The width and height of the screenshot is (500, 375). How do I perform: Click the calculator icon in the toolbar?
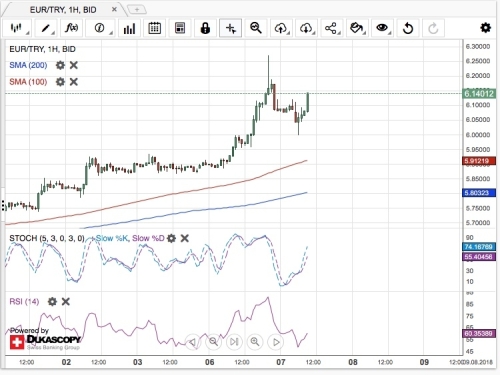pyautogui.click(x=180, y=28)
